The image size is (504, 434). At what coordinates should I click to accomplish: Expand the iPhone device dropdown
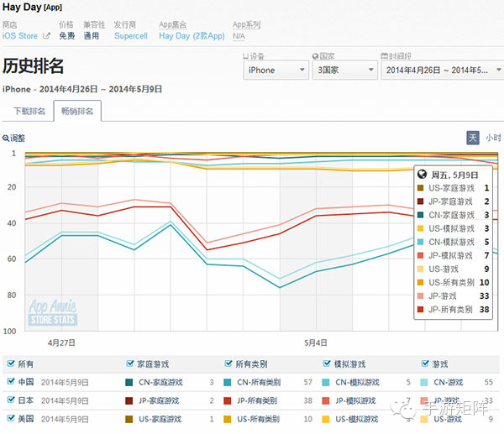coord(276,70)
